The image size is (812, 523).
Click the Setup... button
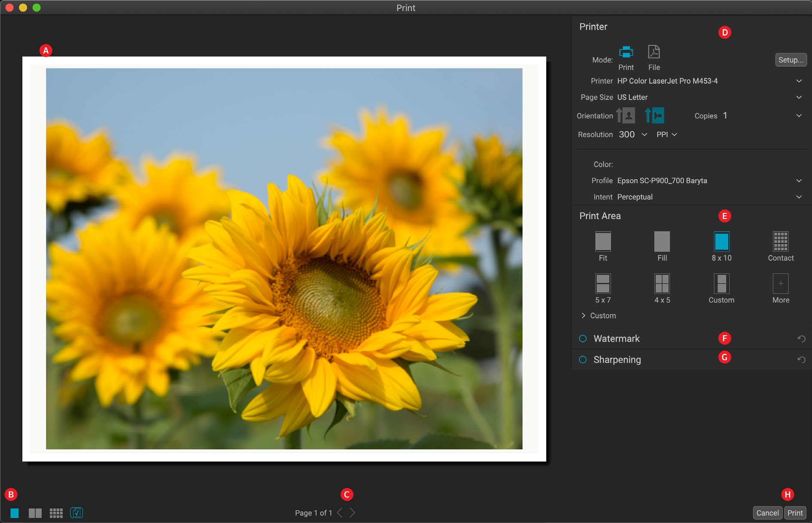[791, 60]
